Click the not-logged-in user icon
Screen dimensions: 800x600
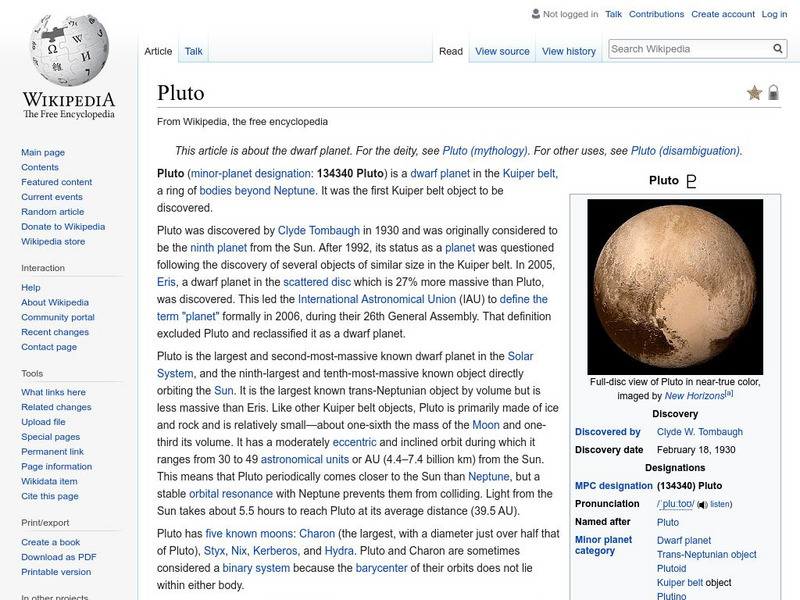pyautogui.click(x=535, y=15)
